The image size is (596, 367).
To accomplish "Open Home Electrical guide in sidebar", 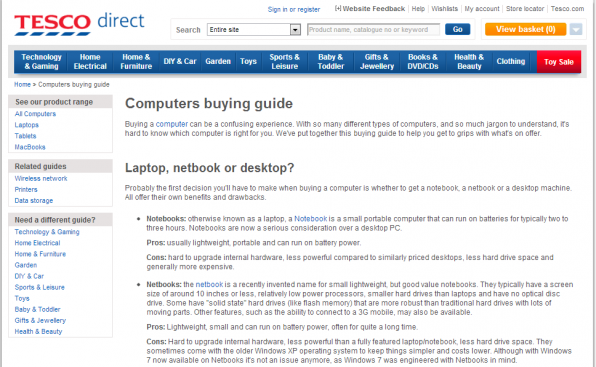I will (x=37, y=243).
